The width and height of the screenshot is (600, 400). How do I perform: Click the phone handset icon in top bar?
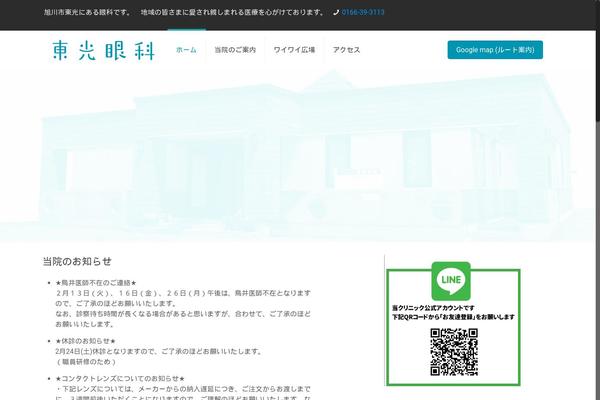[334, 13]
